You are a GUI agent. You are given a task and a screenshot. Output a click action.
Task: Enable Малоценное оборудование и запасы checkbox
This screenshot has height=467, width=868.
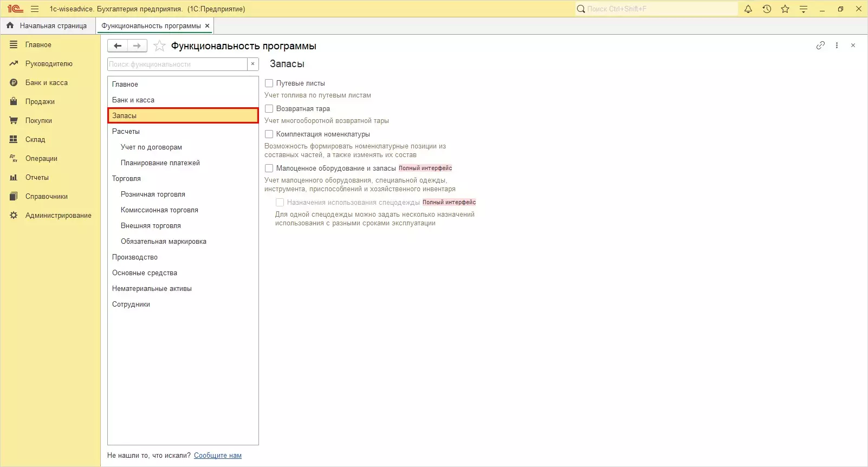(269, 168)
